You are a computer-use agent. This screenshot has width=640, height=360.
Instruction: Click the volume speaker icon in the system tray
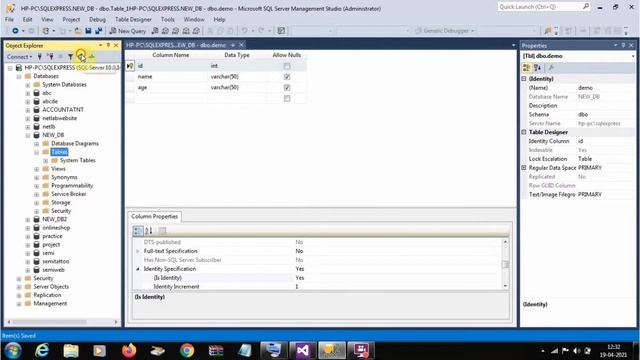(x=576, y=351)
